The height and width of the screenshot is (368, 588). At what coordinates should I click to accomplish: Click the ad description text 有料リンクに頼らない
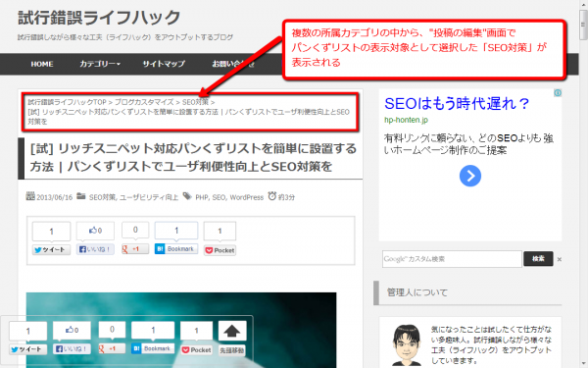pos(468,144)
